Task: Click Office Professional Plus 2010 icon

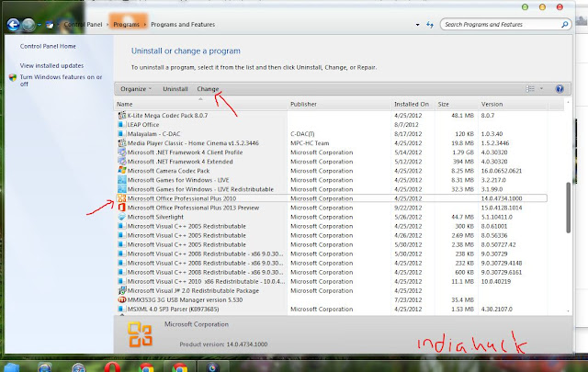Action: pos(122,198)
